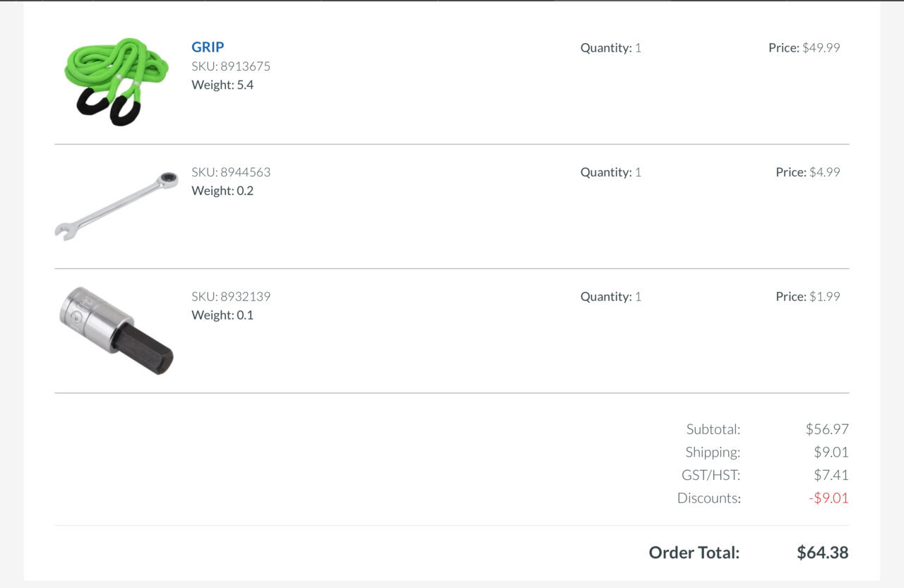This screenshot has width=904, height=588.
Task: Click the Subtotal amount $56.97
Action: [827, 429]
